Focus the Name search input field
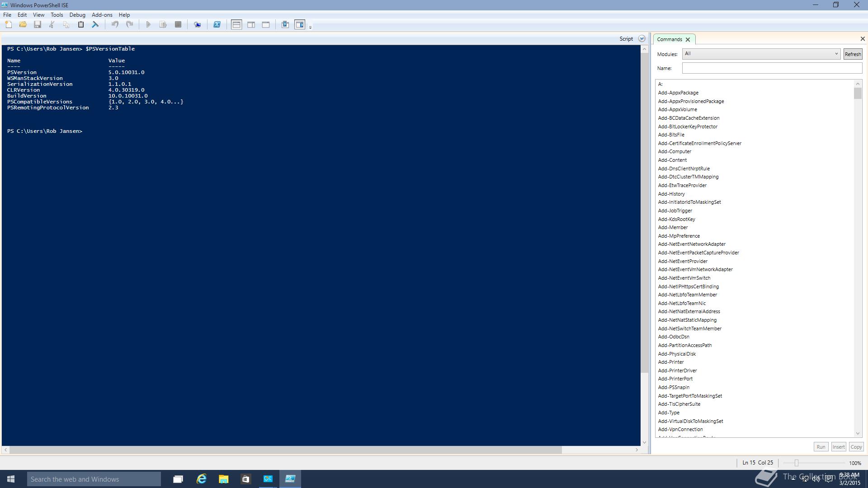Viewport: 868px width, 488px height. (772, 68)
